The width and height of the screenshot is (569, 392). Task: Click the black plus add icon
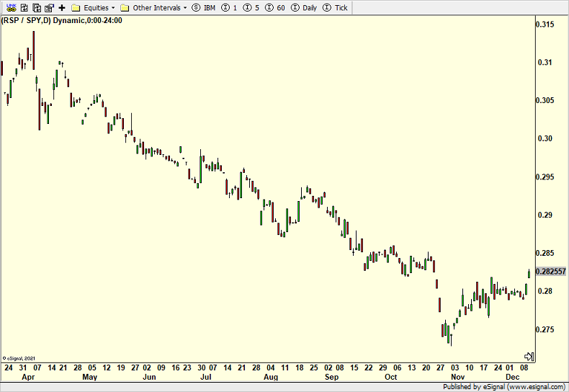pyautogui.click(x=62, y=8)
